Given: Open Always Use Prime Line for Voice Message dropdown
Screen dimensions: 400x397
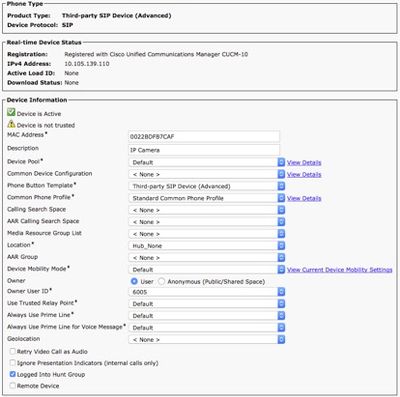Looking at the screenshot, I should tap(207, 327).
